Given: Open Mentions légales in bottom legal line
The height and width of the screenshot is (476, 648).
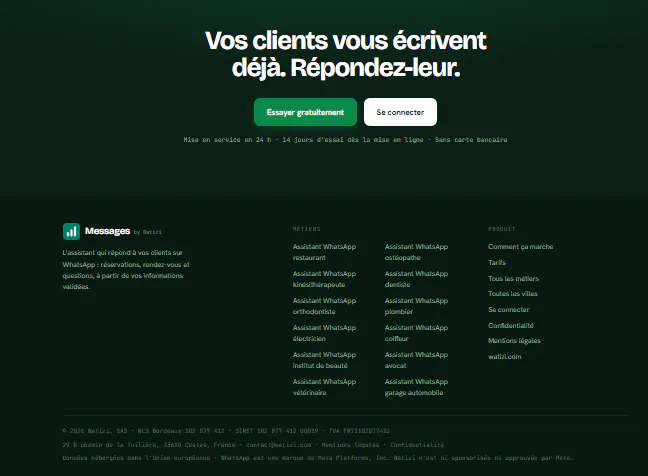Looking at the screenshot, I should pos(350,445).
